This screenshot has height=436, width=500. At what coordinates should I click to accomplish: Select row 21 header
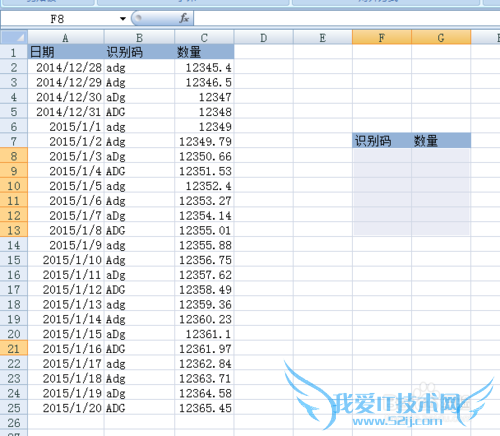[14, 349]
